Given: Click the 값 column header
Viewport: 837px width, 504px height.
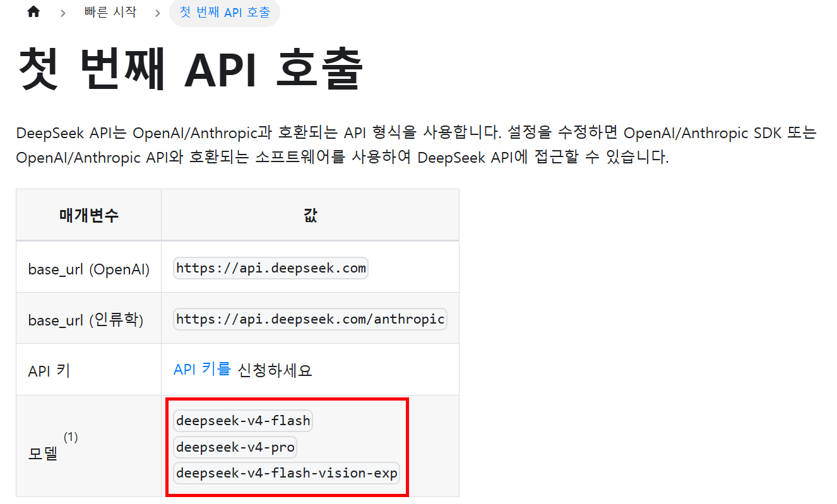Looking at the screenshot, I should pyautogui.click(x=310, y=215).
